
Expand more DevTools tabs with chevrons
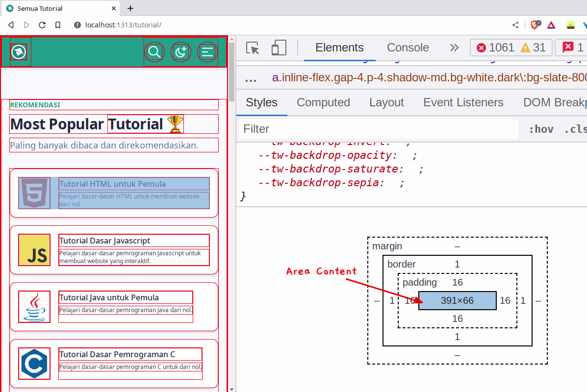(454, 48)
